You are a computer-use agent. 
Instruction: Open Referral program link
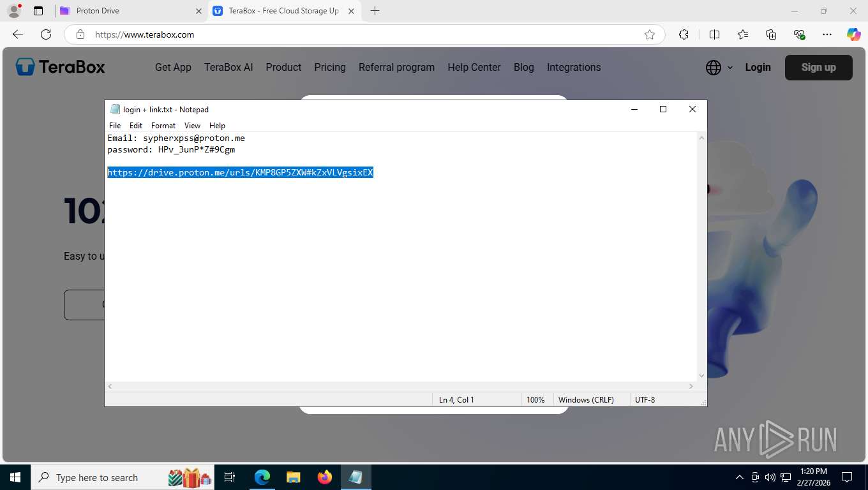(396, 67)
